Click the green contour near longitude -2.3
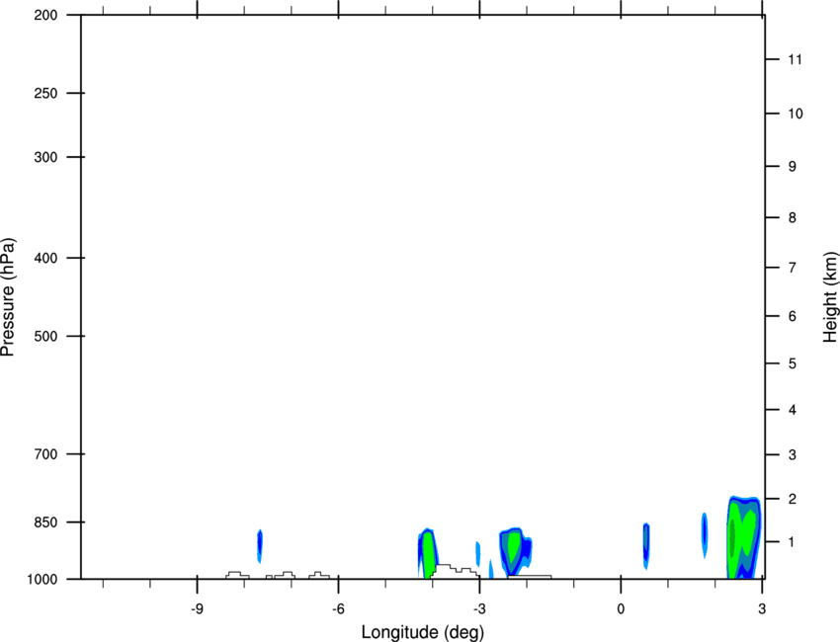 tap(515, 551)
